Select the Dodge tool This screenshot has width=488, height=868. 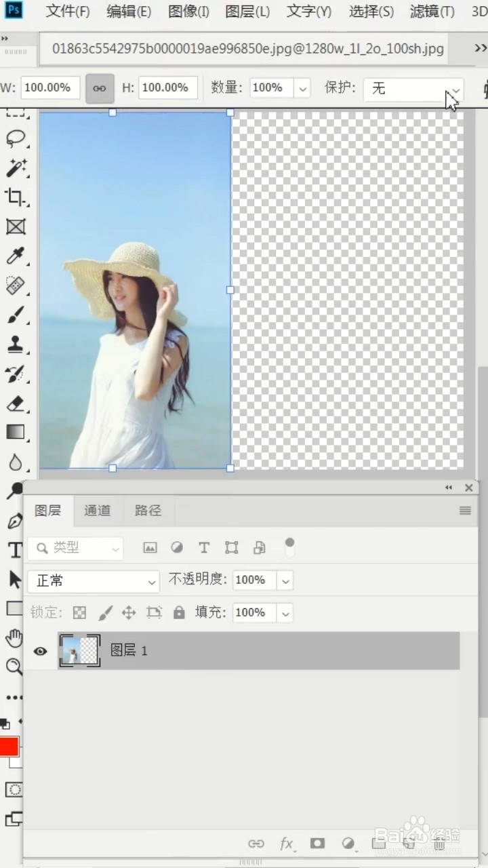pyautogui.click(x=15, y=492)
